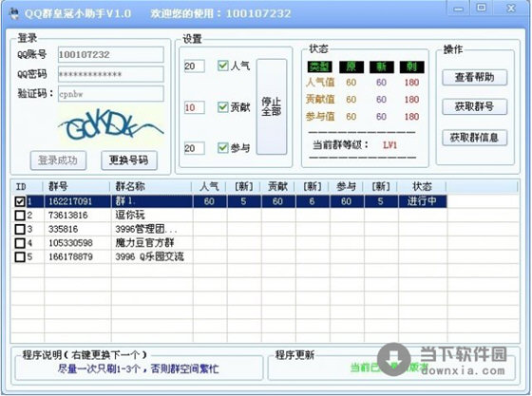Select the group name 3996 Q乐园交流
The image size is (532, 396).
coord(150,256)
